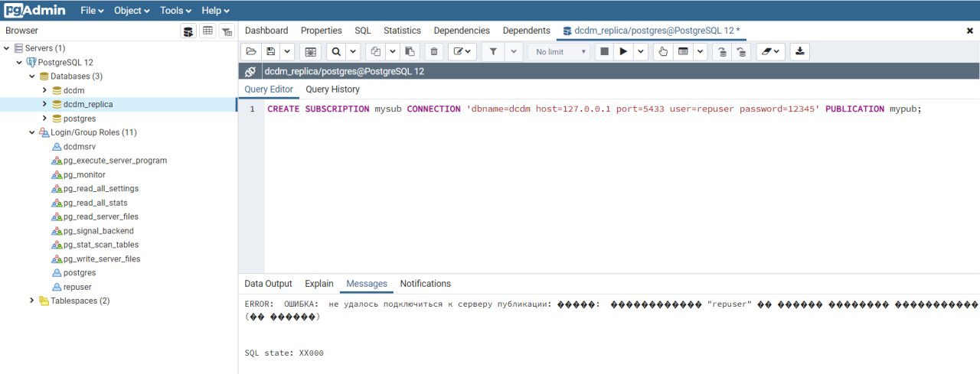Image resolution: width=980 pixels, height=374 pixels.
Task: Click the Find magnifier icon
Action: tap(336, 51)
